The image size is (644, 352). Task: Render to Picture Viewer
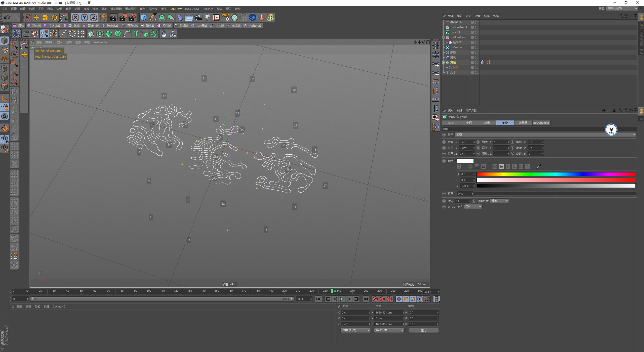(123, 17)
